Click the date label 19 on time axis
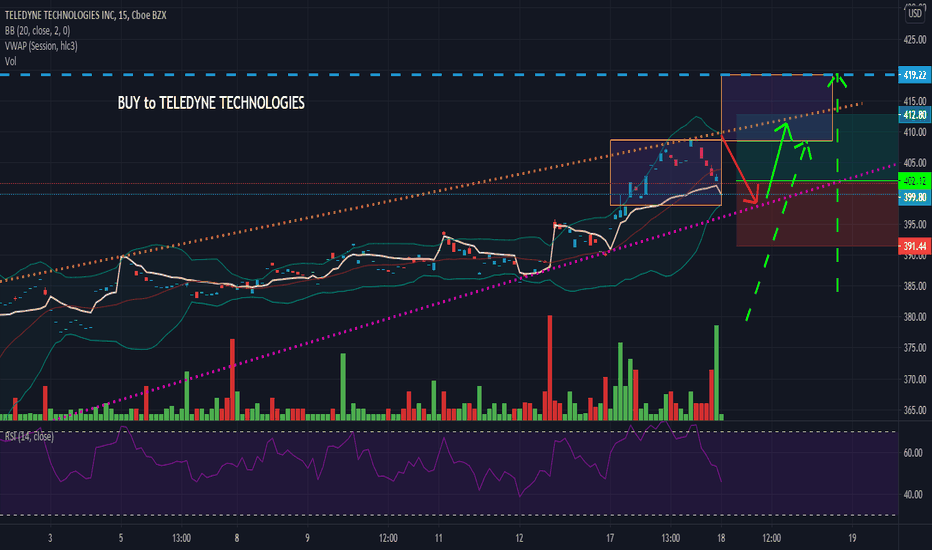932x550 pixels. click(852, 538)
